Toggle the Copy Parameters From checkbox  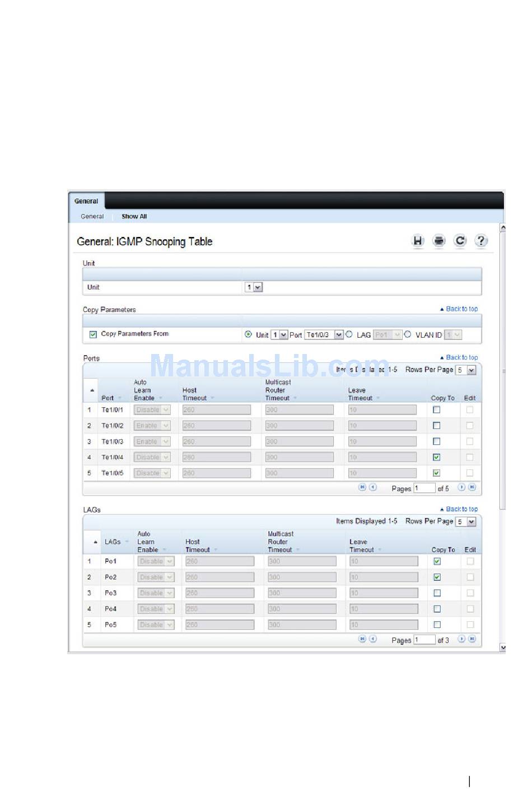tap(93, 334)
